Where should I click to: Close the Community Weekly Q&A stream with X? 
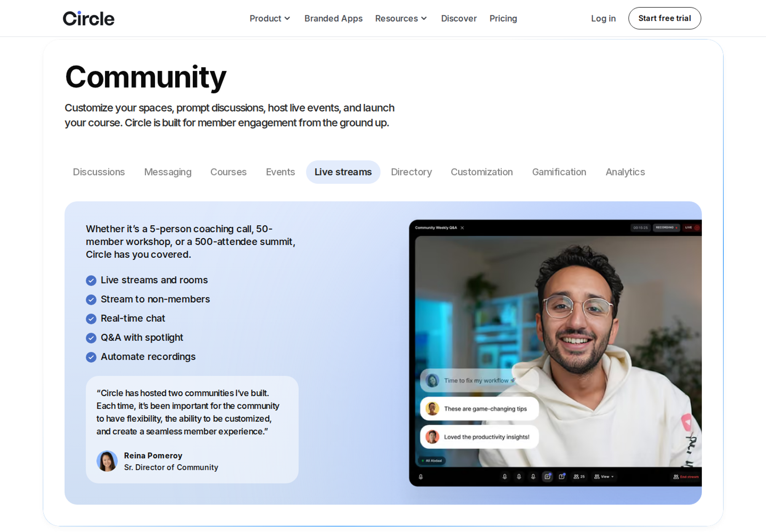pos(462,228)
